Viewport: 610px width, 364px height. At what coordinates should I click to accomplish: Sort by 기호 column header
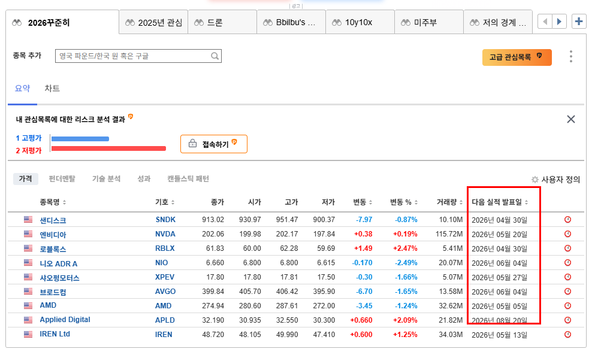pyautogui.click(x=165, y=202)
